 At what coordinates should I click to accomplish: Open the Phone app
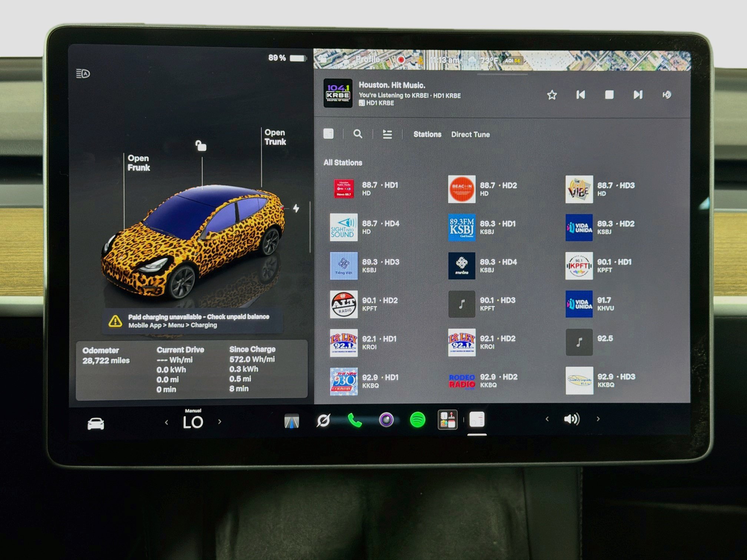[355, 420]
